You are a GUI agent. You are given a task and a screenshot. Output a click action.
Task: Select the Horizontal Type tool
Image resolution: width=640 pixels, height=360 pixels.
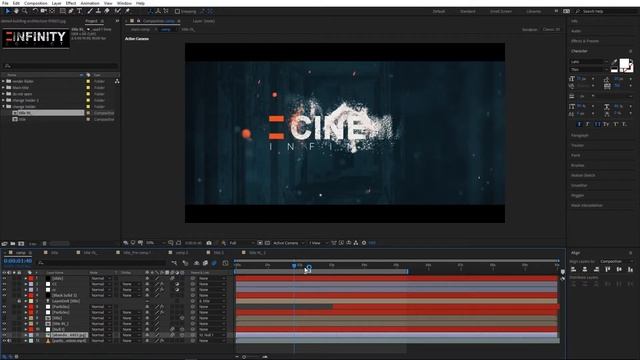pos(80,11)
